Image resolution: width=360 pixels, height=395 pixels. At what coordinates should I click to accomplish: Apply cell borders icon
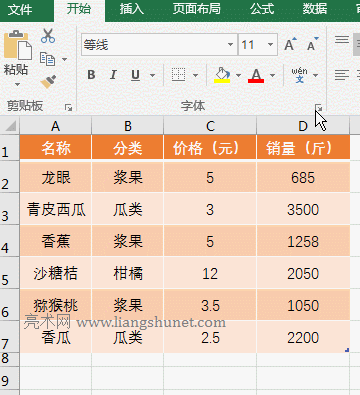tap(178, 75)
